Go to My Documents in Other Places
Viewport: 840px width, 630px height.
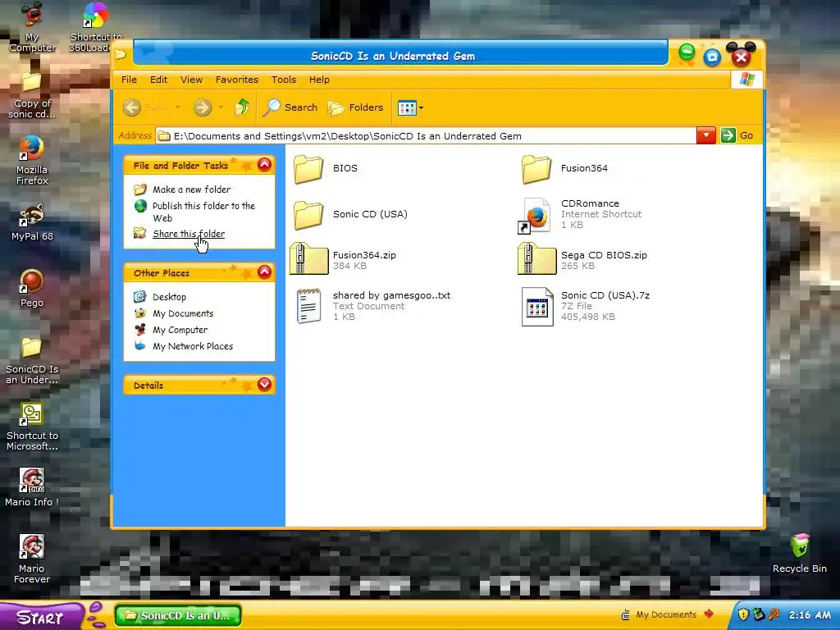[x=183, y=313]
